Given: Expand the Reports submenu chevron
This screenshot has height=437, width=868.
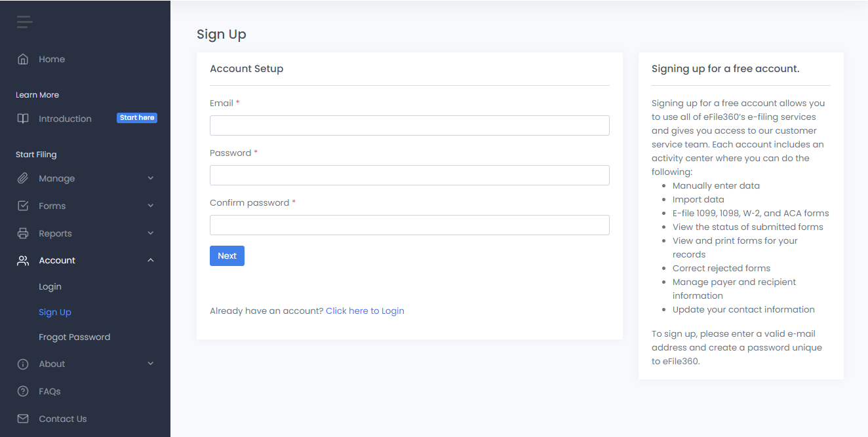Looking at the screenshot, I should 151,233.
